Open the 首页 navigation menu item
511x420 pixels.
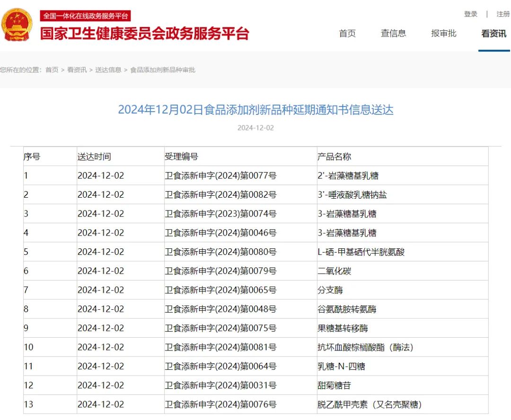click(x=347, y=34)
